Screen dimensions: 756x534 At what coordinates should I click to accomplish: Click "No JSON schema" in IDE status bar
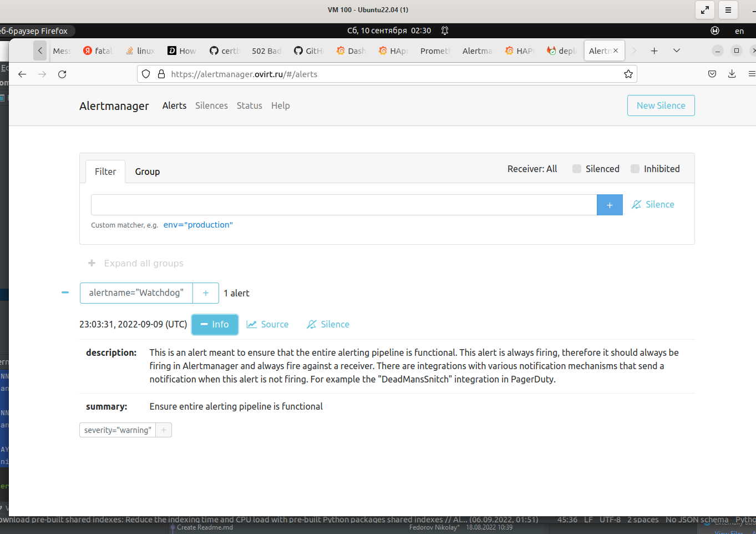pos(697,520)
